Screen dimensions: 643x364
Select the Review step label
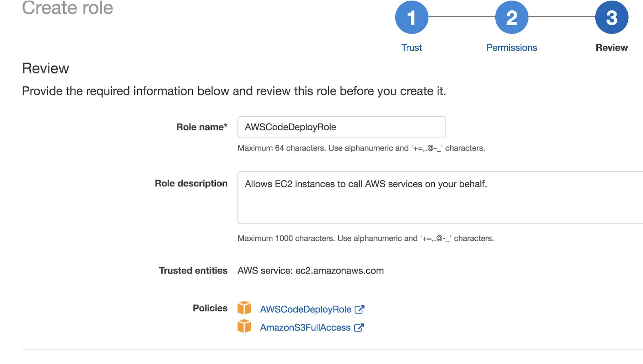tap(612, 48)
